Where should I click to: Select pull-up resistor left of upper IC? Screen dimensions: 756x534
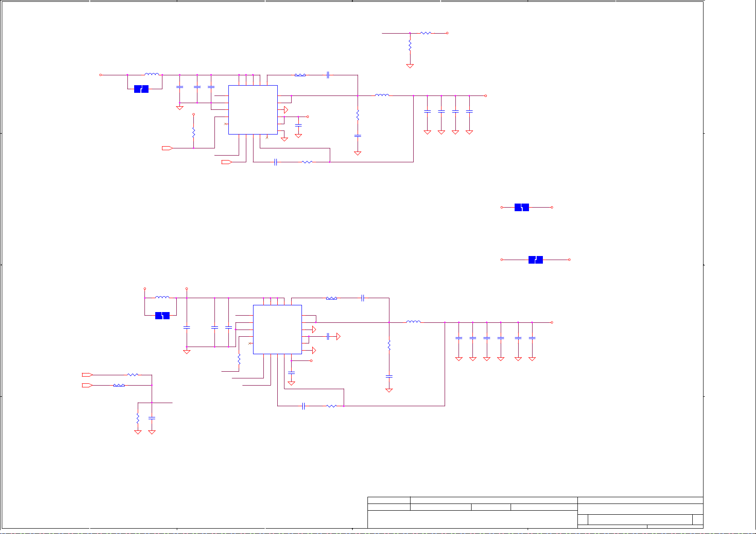tap(193, 133)
